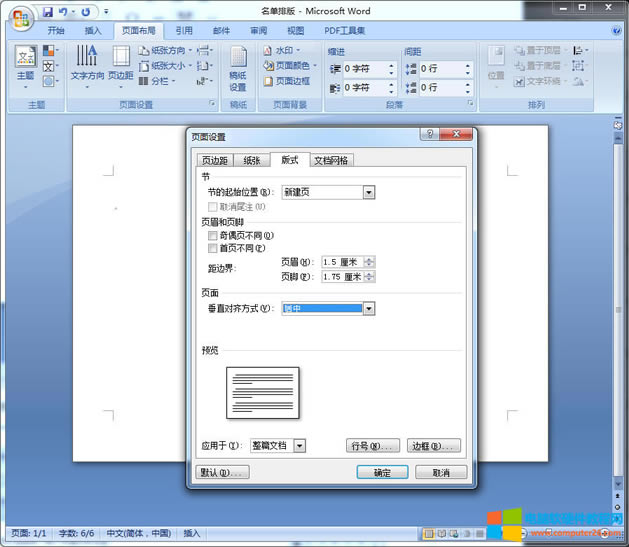Image resolution: width=629 pixels, height=547 pixels.
Task: Click the 行号 button
Action: 374,445
